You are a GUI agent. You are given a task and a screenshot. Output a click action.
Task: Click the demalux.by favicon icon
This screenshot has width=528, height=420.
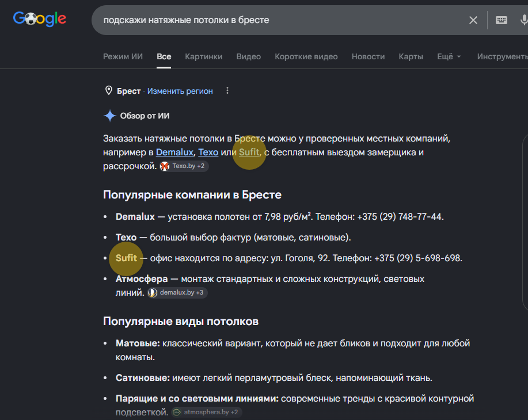point(153,293)
